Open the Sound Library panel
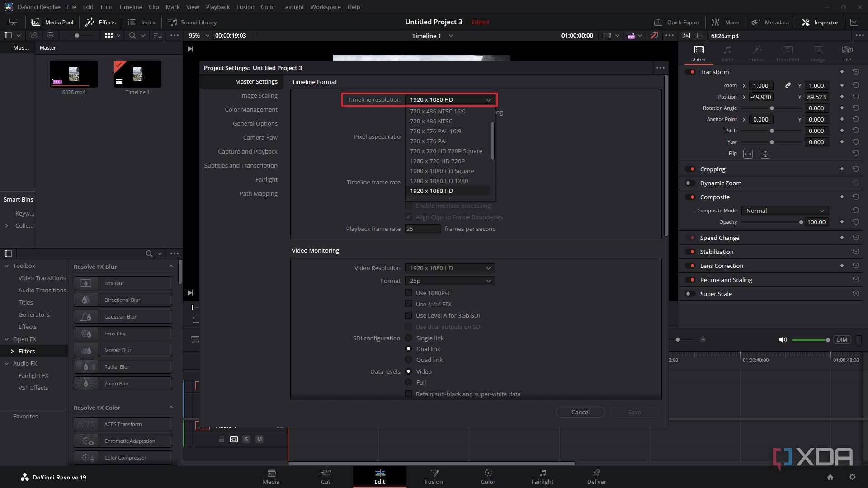868x488 pixels. tap(192, 22)
